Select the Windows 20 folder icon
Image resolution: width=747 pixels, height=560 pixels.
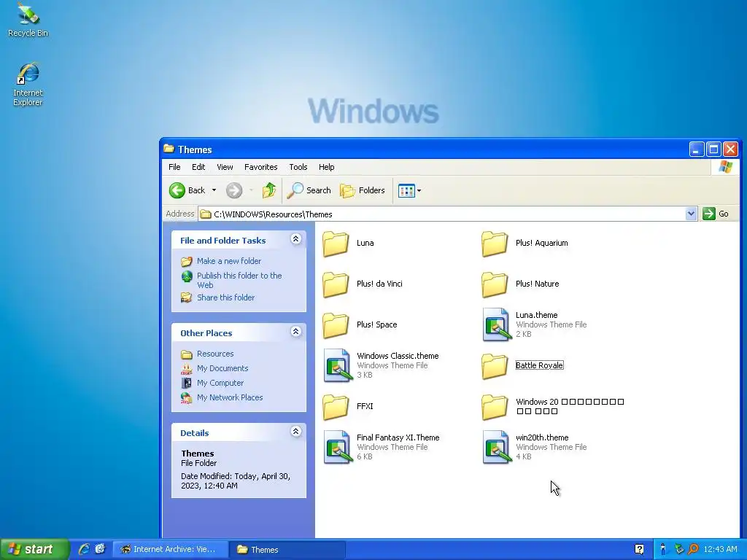[x=495, y=407]
